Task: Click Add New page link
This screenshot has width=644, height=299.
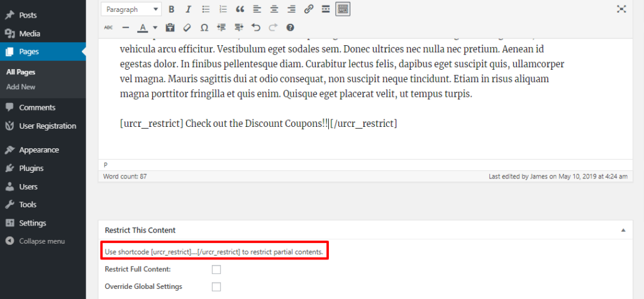Action: pos(21,87)
